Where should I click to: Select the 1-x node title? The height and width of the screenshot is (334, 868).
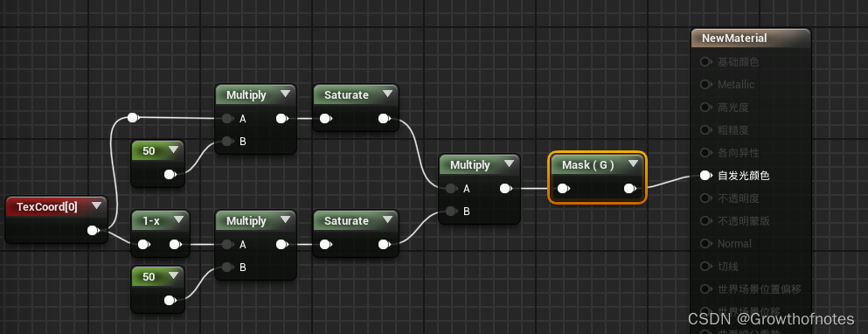pos(151,220)
